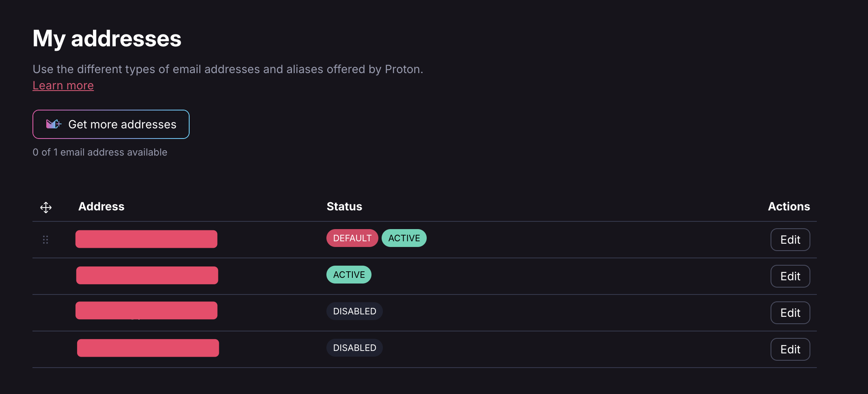Click Edit for the second active address

tap(790, 276)
